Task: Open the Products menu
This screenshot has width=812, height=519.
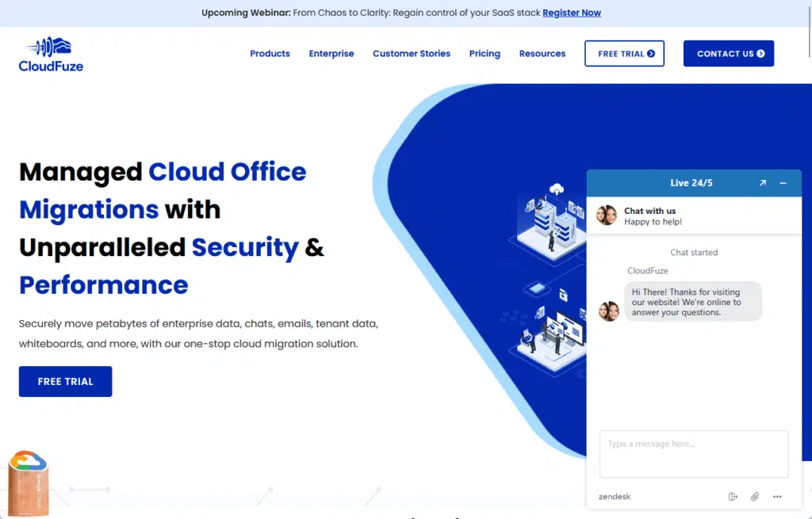Action: (270, 53)
